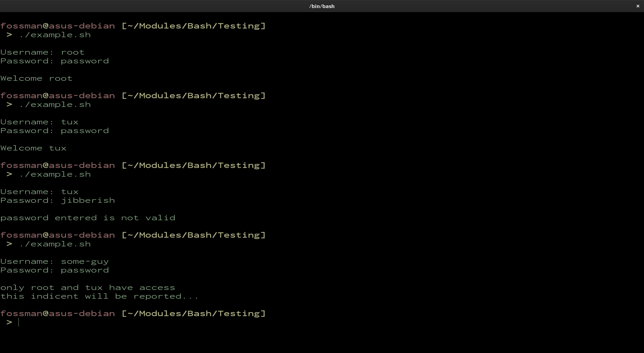The width and height of the screenshot is (644, 353).
Task: Click the third ./example.sh command
Action: coord(55,174)
